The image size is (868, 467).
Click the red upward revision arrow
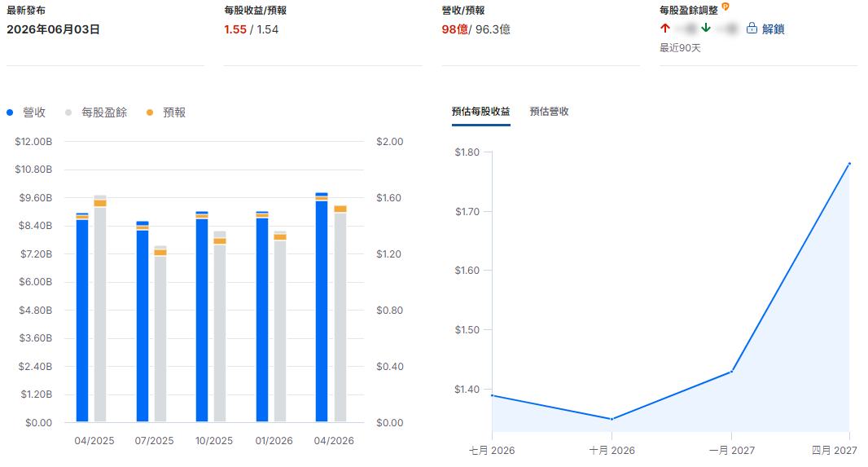[x=665, y=28]
